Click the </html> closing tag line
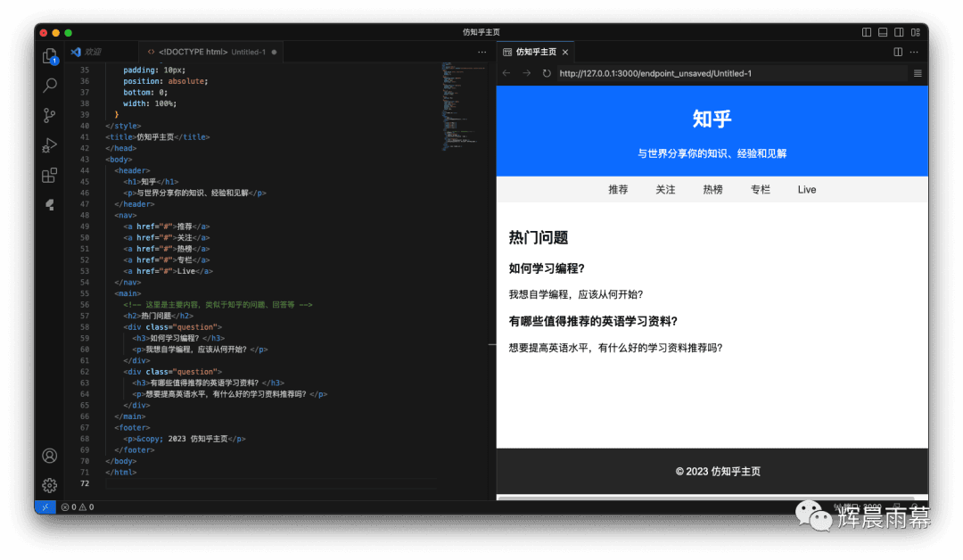The image size is (963, 560). 121,473
